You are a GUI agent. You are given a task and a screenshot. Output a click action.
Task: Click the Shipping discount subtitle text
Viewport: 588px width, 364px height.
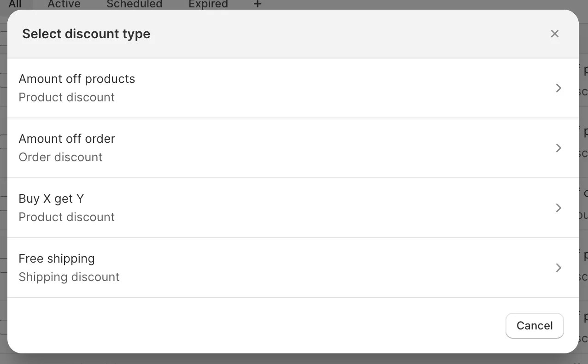(x=69, y=277)
